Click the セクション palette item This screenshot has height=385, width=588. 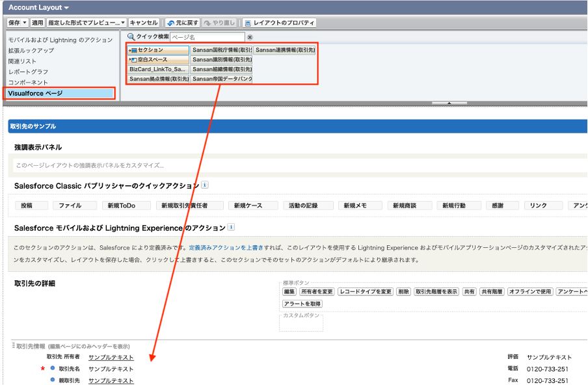pyautogui.click(x=158, y=50)
